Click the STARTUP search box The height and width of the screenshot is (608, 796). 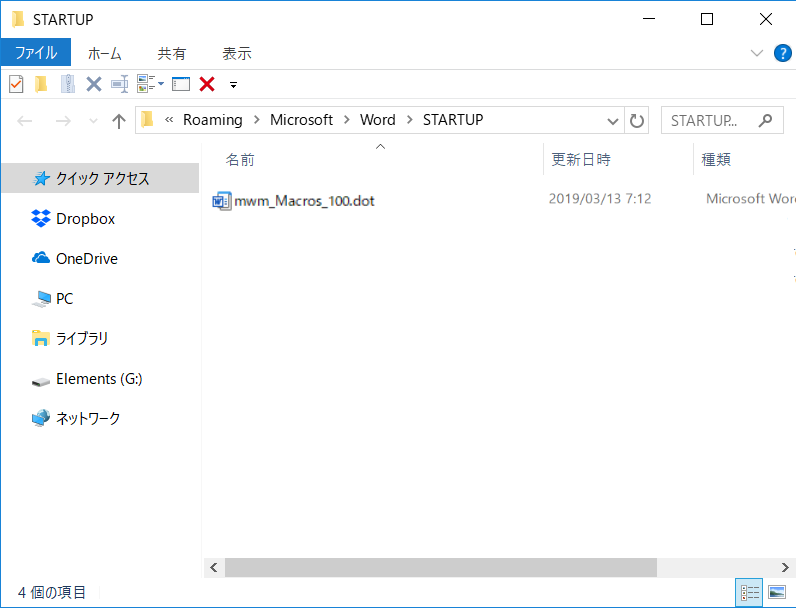pos(708,120)
